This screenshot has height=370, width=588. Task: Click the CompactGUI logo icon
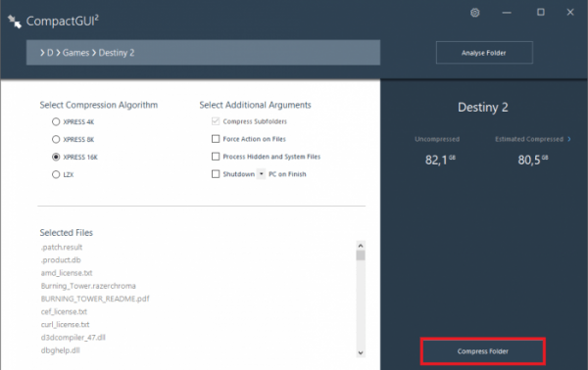15,22
